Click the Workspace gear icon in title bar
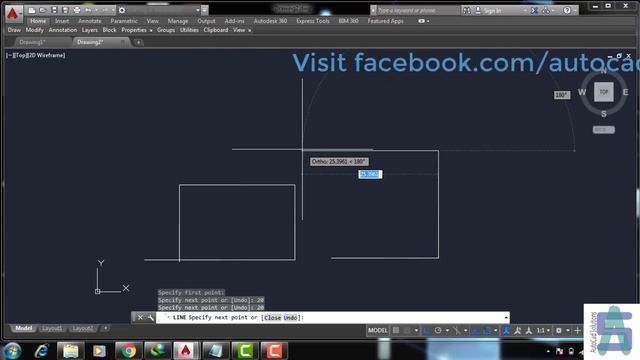The image size is (640, 360). (x=122, y=10)
